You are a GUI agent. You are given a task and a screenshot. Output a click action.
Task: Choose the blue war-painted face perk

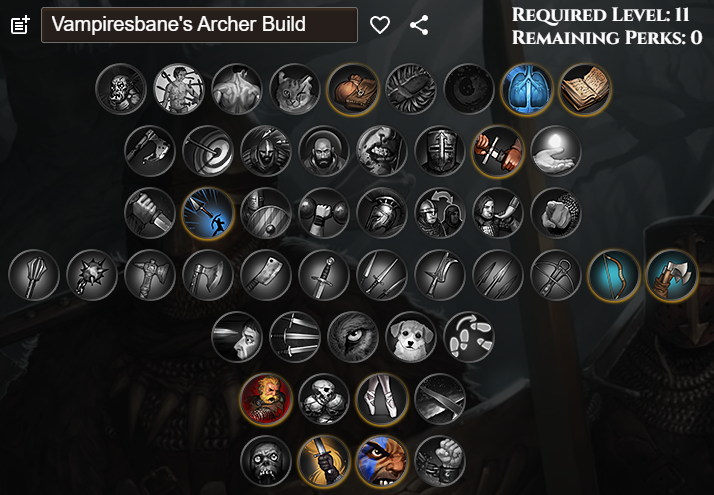382,461
